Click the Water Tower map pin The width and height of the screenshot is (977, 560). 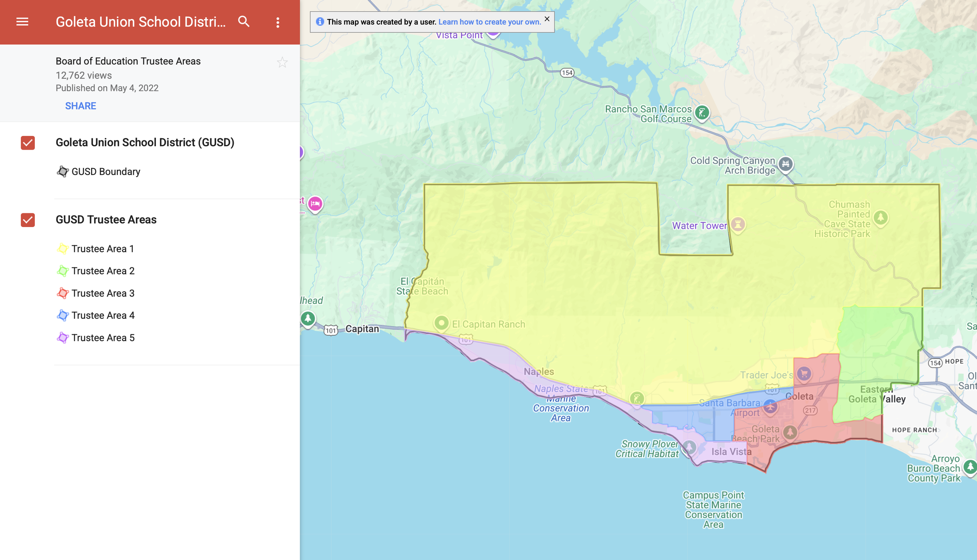coord(738,224)
